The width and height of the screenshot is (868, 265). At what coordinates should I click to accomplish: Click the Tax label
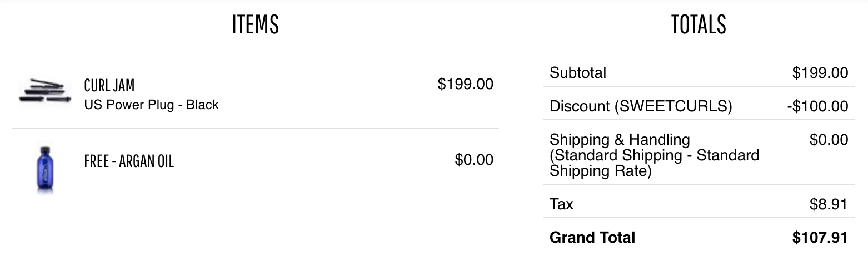pyautogui.click(x=561, y=204)
